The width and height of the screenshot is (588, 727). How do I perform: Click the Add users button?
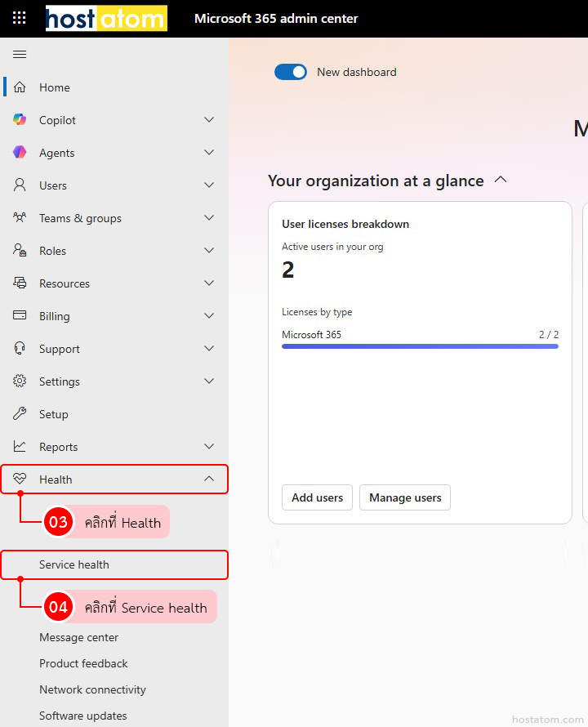point(317,497)
